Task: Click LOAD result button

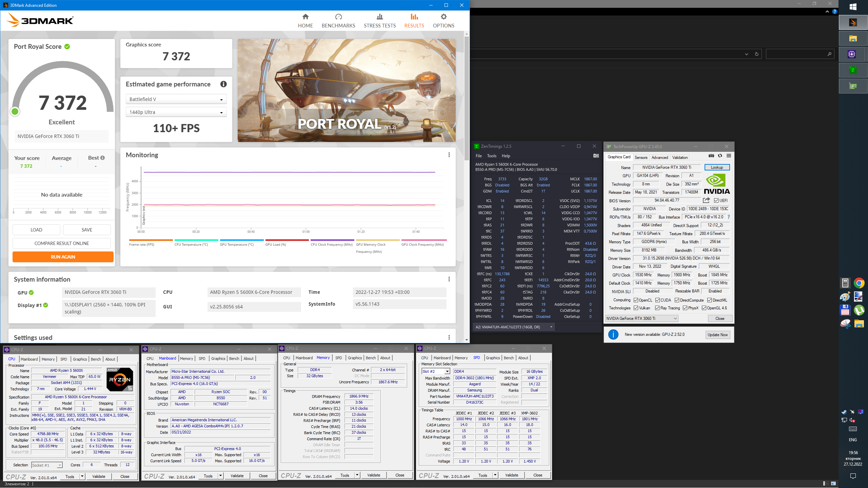Action: [x=36, y=230]
